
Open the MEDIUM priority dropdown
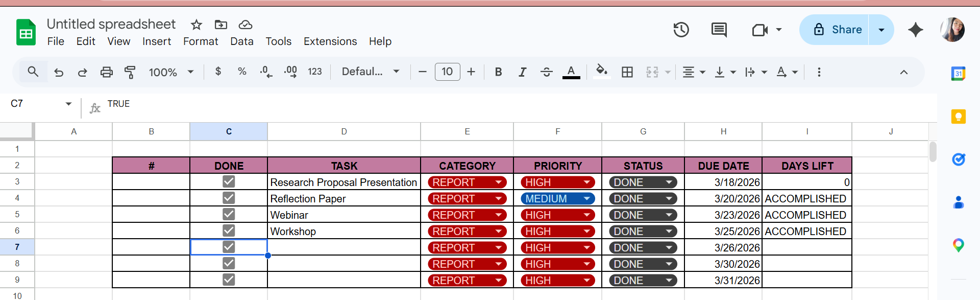pos(587,198)
